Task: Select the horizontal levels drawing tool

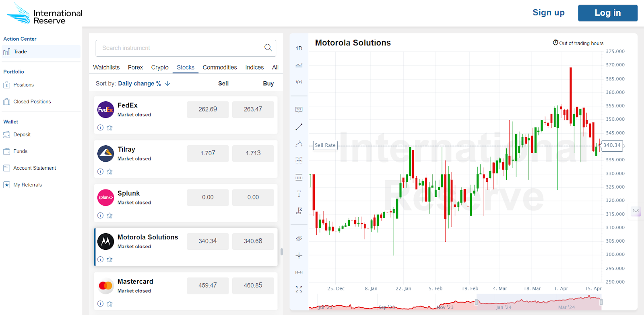Action: [x=299, y=177]
